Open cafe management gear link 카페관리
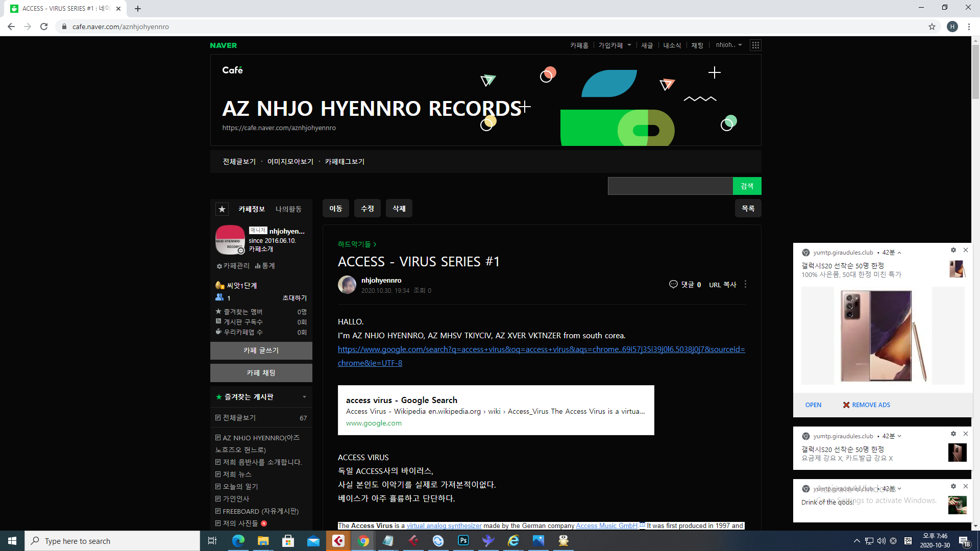Viewport: 980px width, 551px height. tap(233, 266)
